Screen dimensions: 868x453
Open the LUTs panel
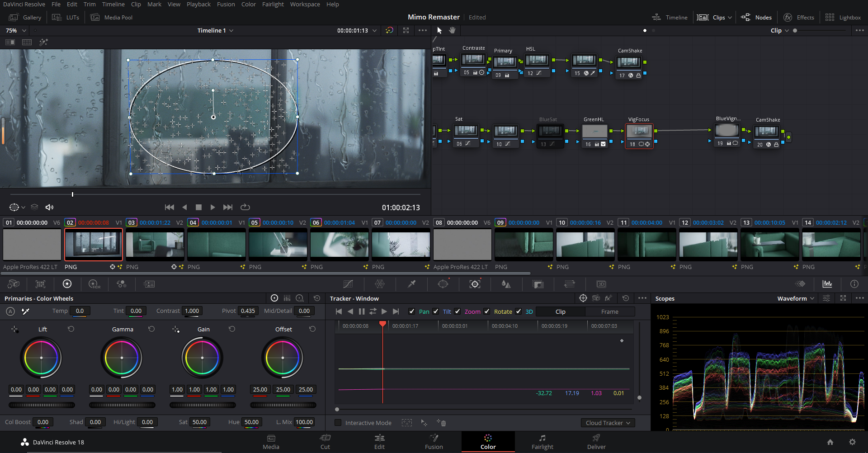click(66, 17)
